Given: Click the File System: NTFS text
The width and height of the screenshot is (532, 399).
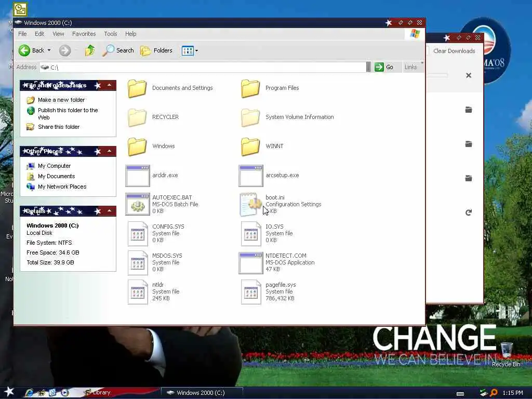Looking at the screenshot, I should (x=49, y=243).
